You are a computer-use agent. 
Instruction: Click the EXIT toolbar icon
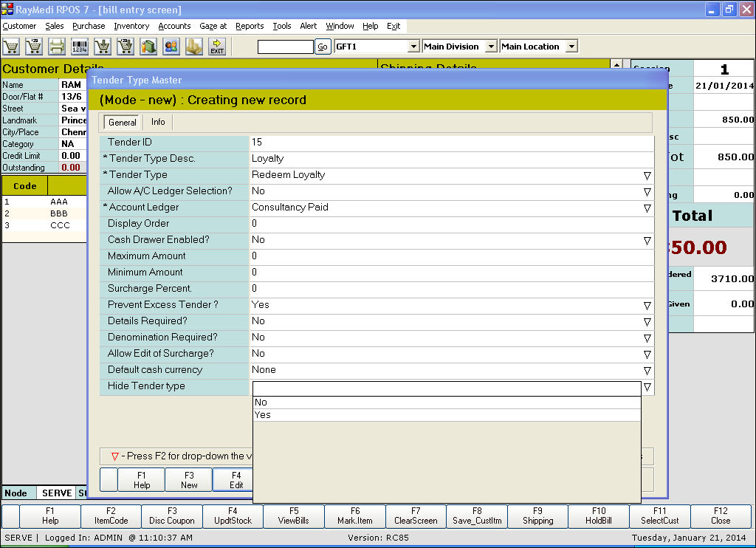coord(217,47)
